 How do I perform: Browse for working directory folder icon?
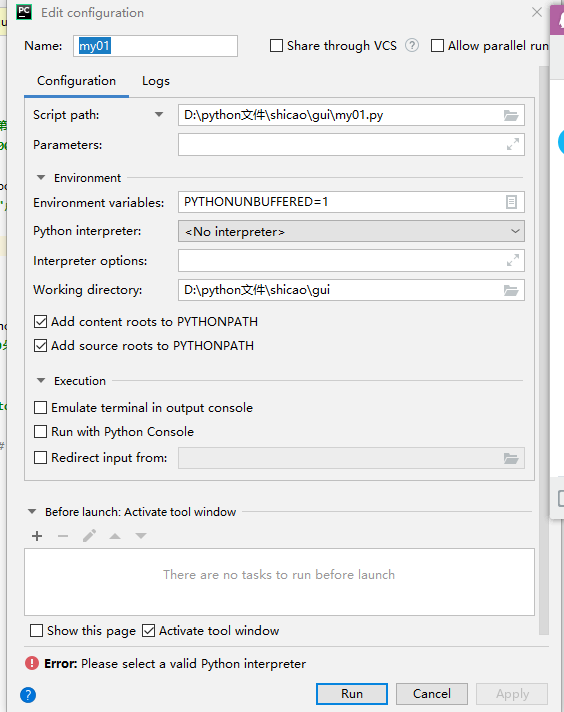511,290
